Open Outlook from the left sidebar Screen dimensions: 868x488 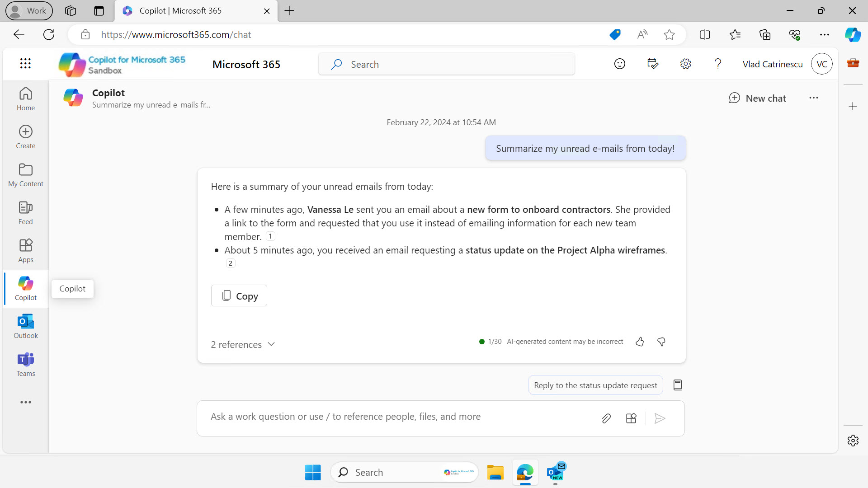point(25,326)
